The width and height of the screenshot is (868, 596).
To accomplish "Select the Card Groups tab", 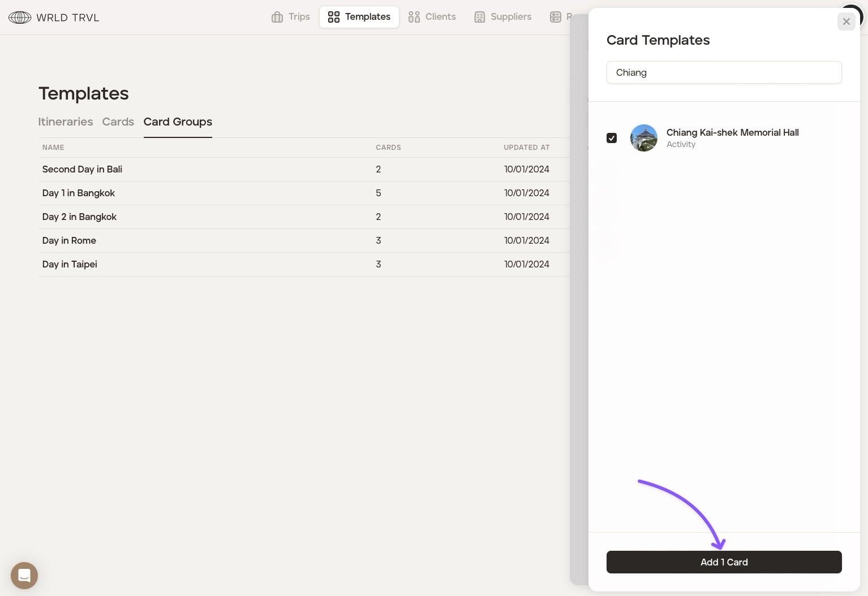I will (x=178, y=122).
